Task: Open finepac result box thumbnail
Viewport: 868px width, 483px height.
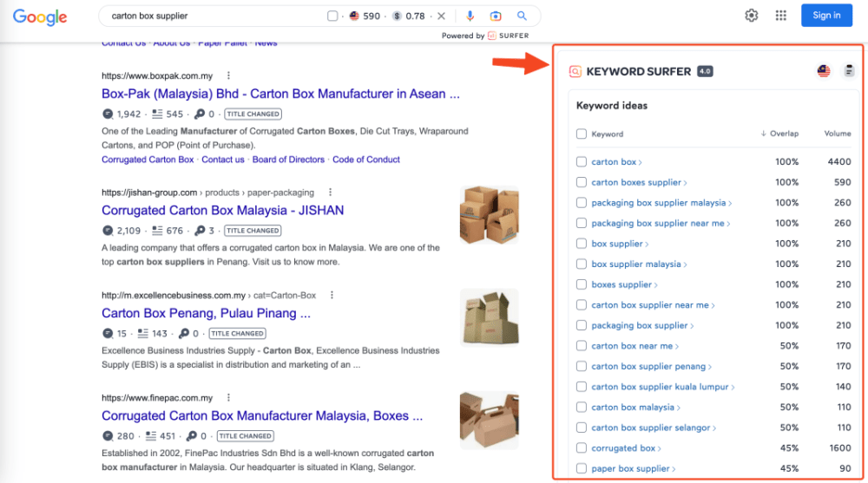Action: (x=490, y=420)
